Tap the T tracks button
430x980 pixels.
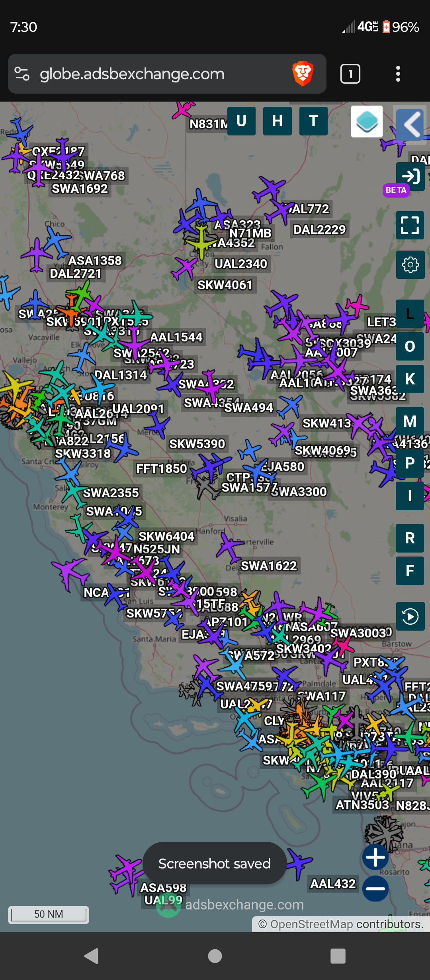(x=313, y=121)
